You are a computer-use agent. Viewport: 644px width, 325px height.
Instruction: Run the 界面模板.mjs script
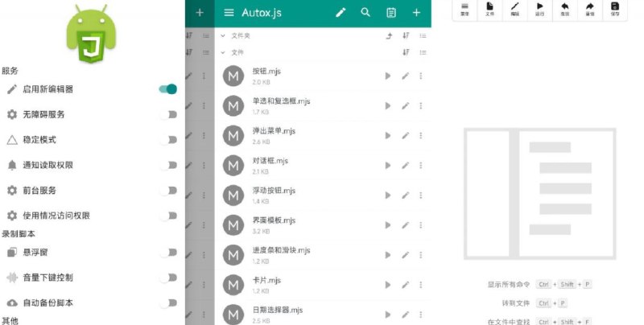click(x=387, y=225)
